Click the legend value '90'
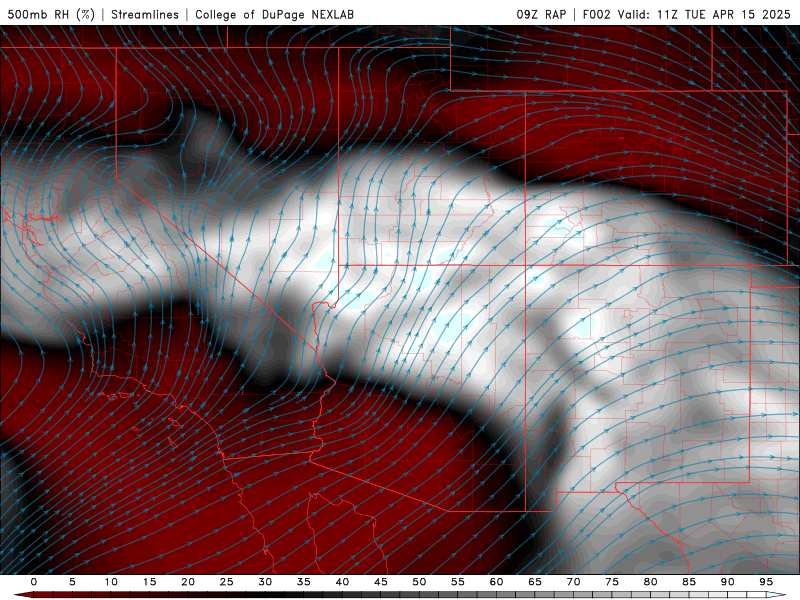The image size is (800, 600). (727, 582)
